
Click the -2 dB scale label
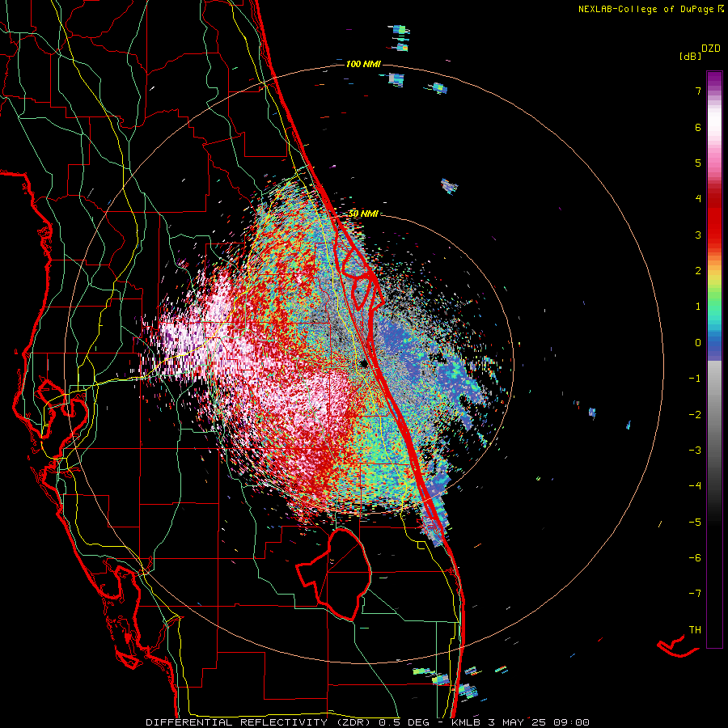click(695, 414)
